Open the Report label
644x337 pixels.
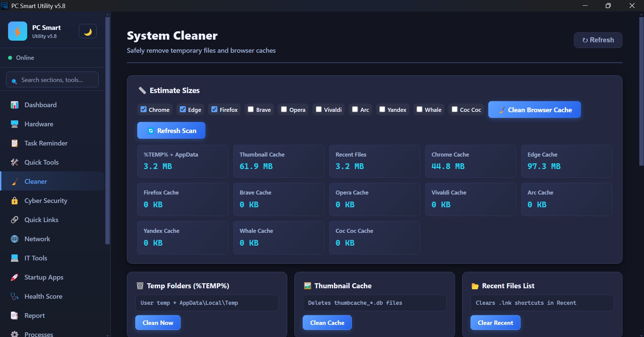point(35,315)
